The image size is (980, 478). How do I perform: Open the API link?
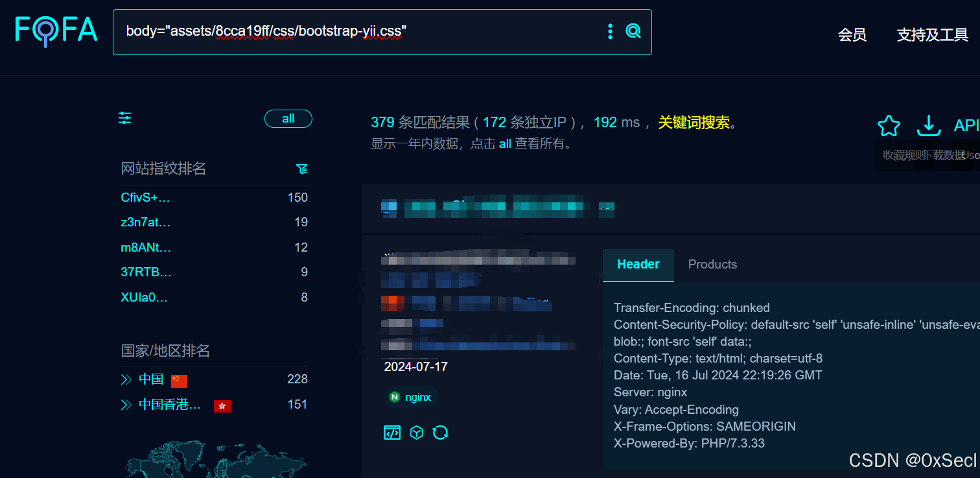pyautogui.click(x=966, y=126)
